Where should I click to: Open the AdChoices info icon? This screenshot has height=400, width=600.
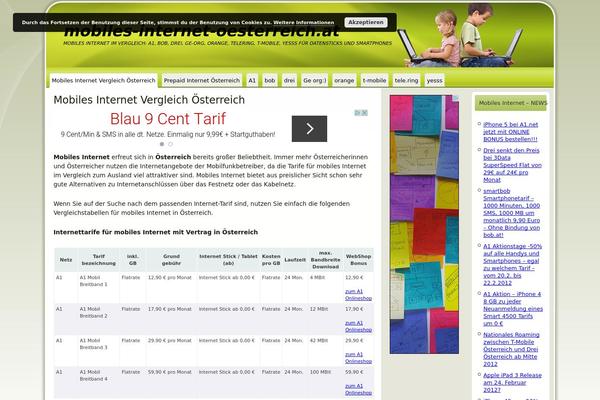click(357, 113)
